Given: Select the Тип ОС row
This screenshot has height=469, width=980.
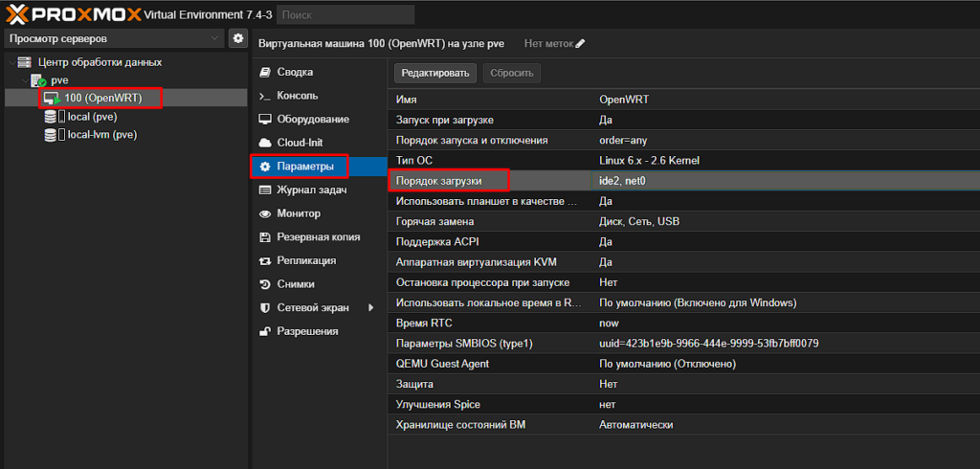Looking at the screenshot, I should coord(683,161).
